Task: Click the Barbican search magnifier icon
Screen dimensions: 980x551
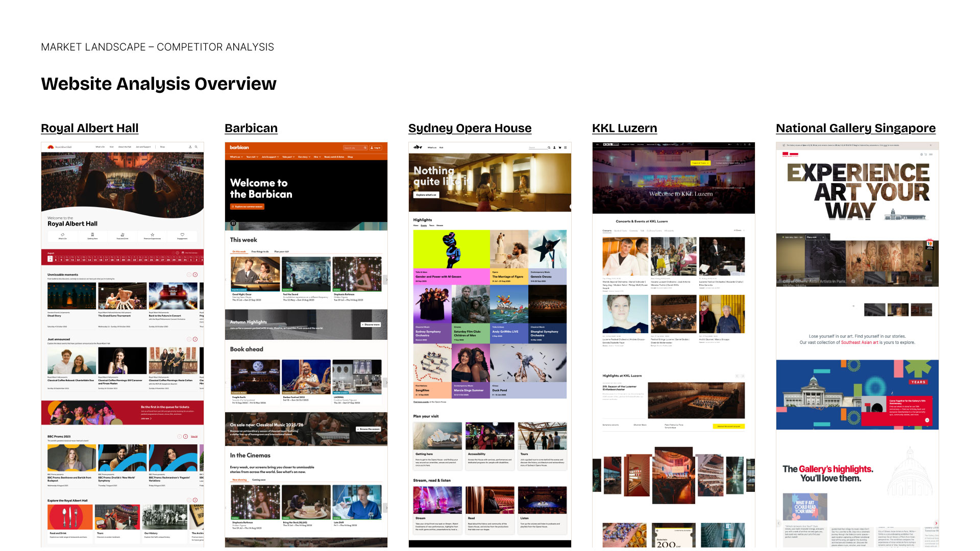Action: point(365,147)
